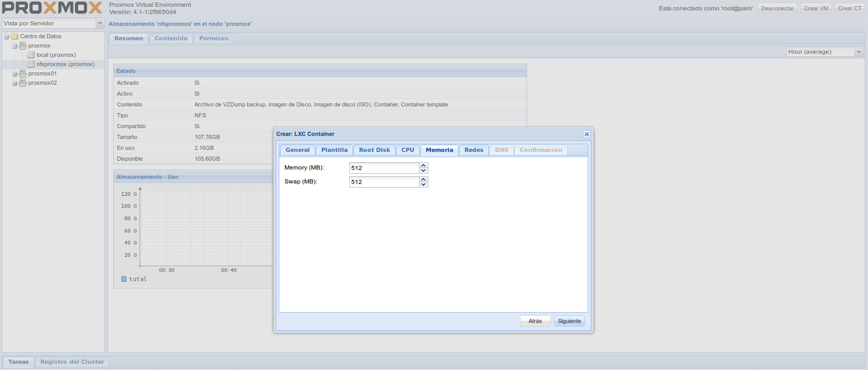This screenshot has width=868, height=370.
Task: Click the Memory (MB) input field
Action: click(384, 168)
